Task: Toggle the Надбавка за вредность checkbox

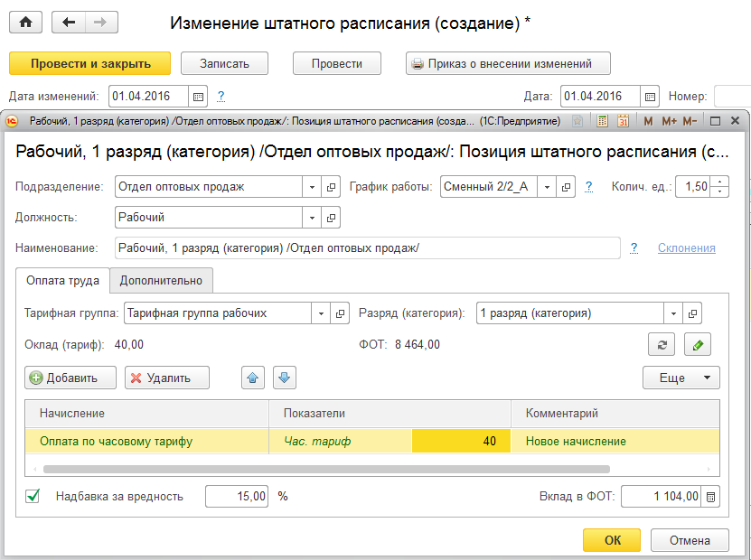Action: (33, 496)
